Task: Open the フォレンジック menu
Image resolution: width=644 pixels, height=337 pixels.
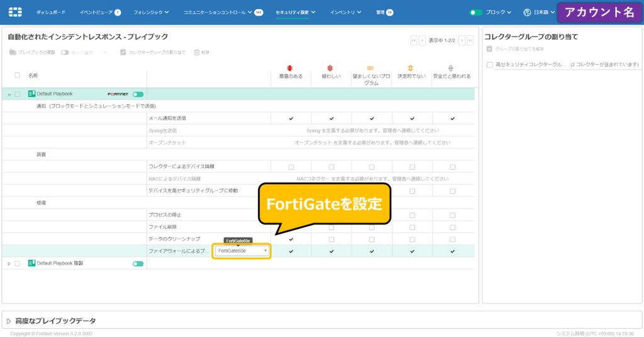Action: click(151, 13)
